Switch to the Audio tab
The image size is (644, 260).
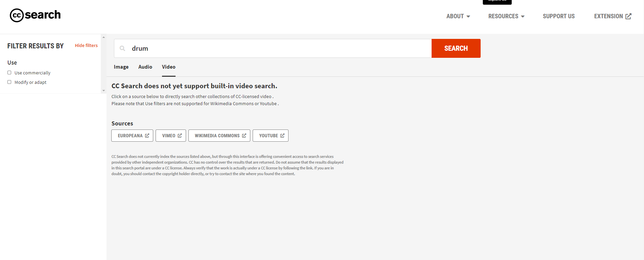click(x=145, y=67)
